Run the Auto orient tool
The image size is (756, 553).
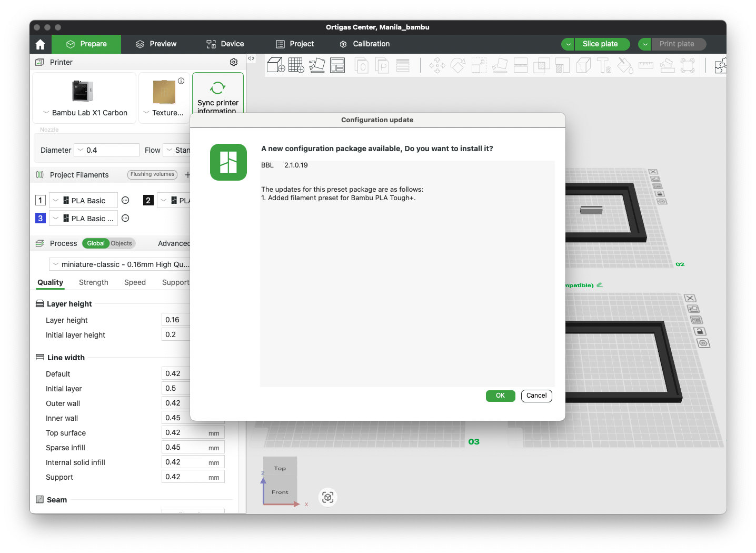coord(317,65)
